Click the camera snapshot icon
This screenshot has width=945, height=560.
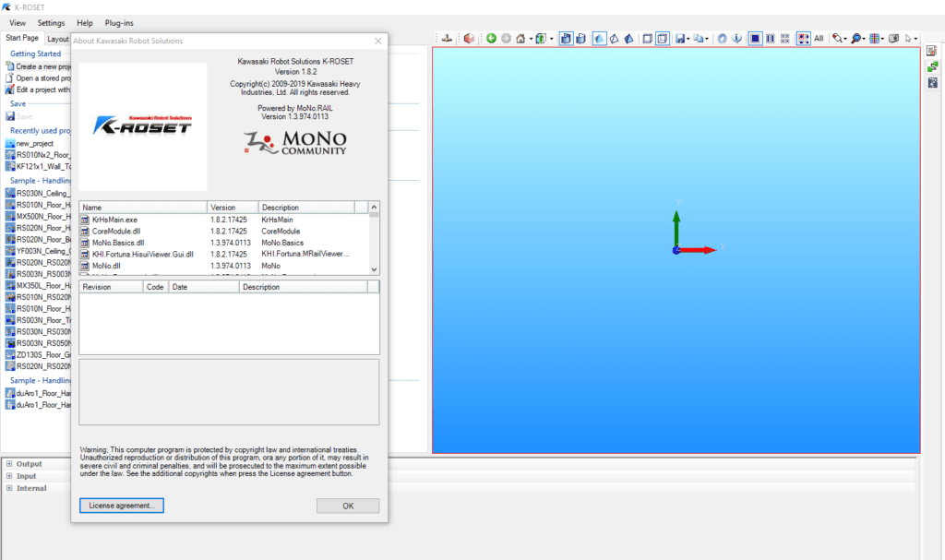[x=893, y=39]
